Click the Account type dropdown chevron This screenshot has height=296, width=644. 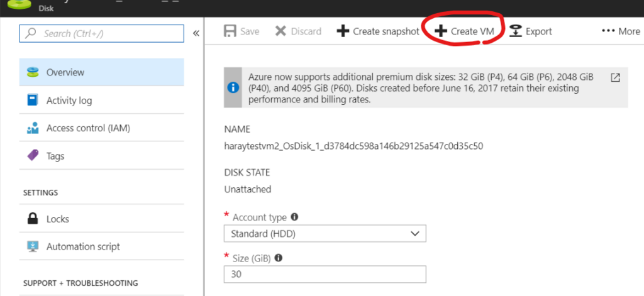(415, 234)
